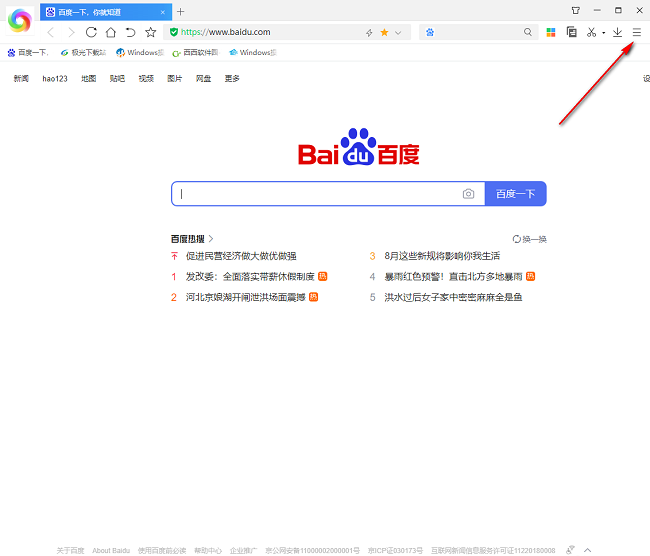Expand the address bar dropdown arrow
The height and width of the screenshot is (556, 650).
point(398,33)
